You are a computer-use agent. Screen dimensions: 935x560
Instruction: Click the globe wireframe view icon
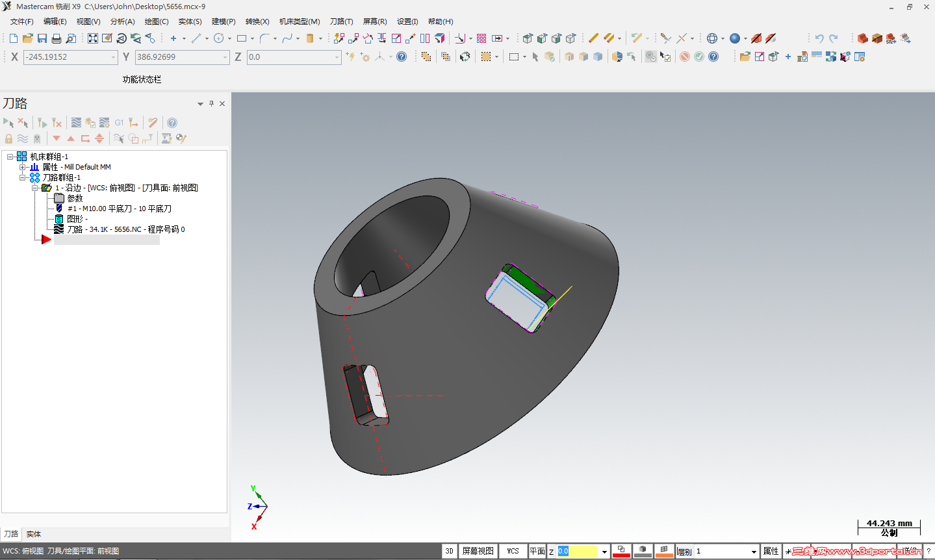pyautogui.click(x=712, y=38)
